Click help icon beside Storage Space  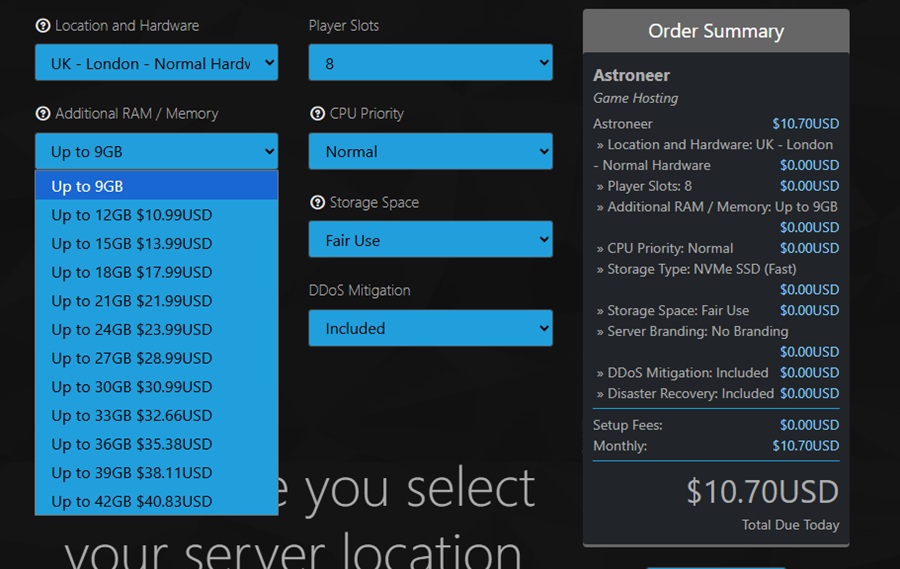click(x=317, y=202)
